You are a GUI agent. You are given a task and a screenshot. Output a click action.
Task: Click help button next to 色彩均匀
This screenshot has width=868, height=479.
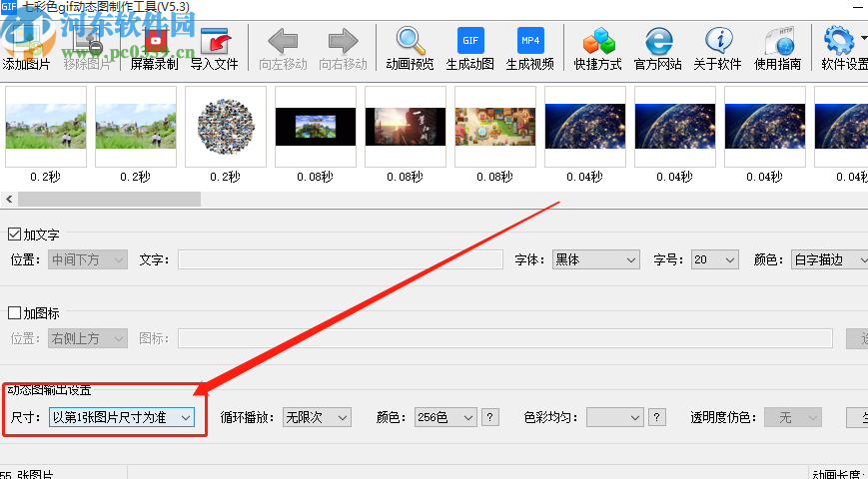(657, 417)
